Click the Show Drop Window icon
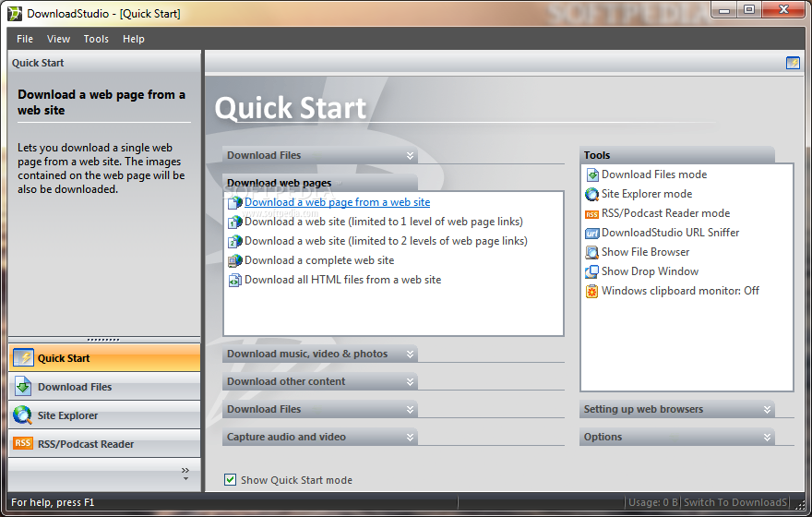This screenshot has height=517, width=812. coord(591,271)
